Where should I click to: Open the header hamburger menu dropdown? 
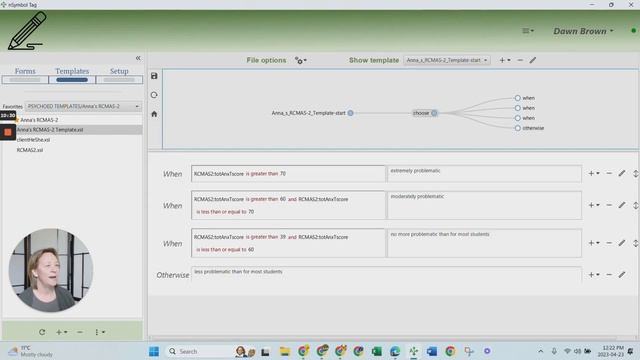click(x=528, y=31)
